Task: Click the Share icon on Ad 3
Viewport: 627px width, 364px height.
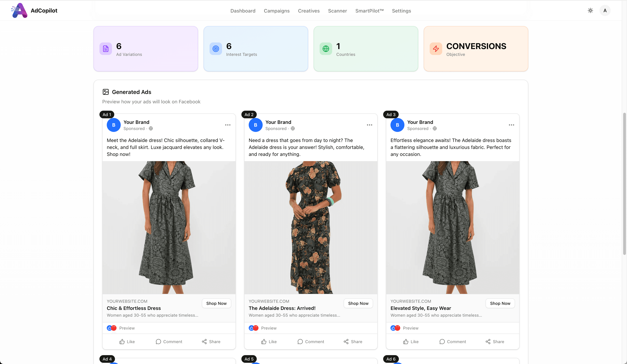Action: tap(488, 342)
